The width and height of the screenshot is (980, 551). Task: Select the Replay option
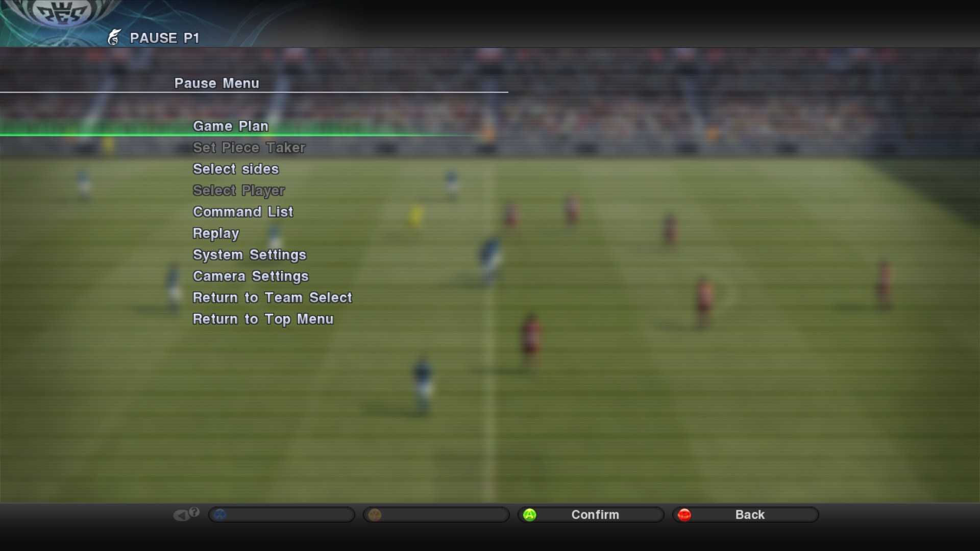coord(216,233)
